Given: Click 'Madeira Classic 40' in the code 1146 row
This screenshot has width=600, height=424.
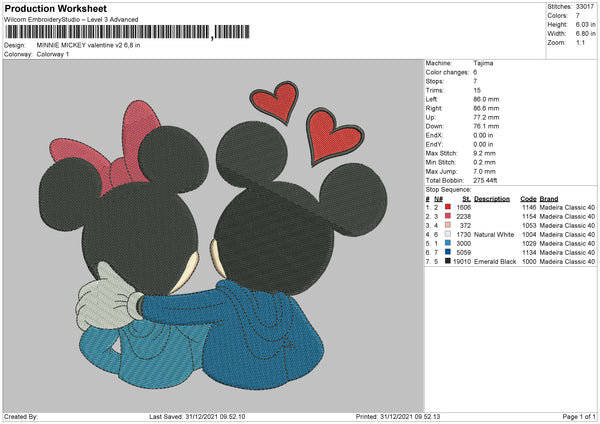Looking at the screenshot, I should click(567, 207).
